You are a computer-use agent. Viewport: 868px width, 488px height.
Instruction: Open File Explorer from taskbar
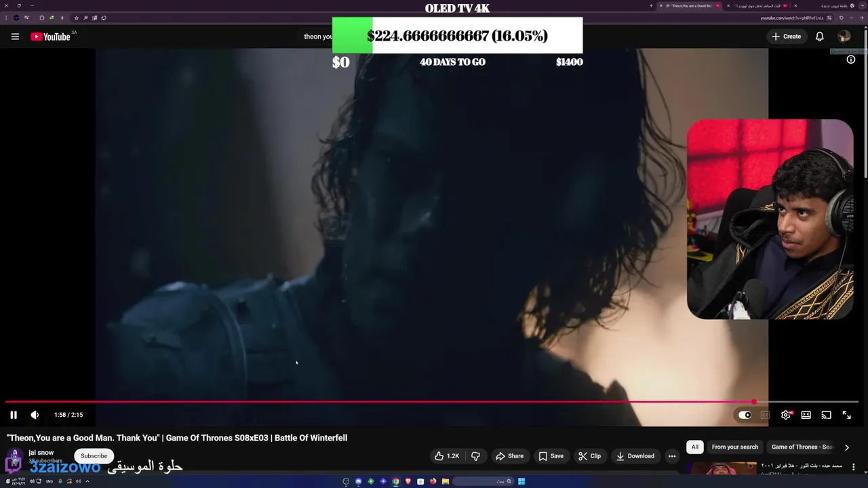pos(445,481)
